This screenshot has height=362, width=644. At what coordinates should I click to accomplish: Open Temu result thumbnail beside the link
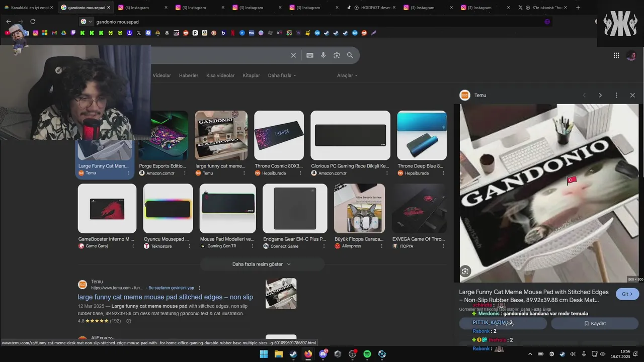pyautogui.click(x=281, y=294)
